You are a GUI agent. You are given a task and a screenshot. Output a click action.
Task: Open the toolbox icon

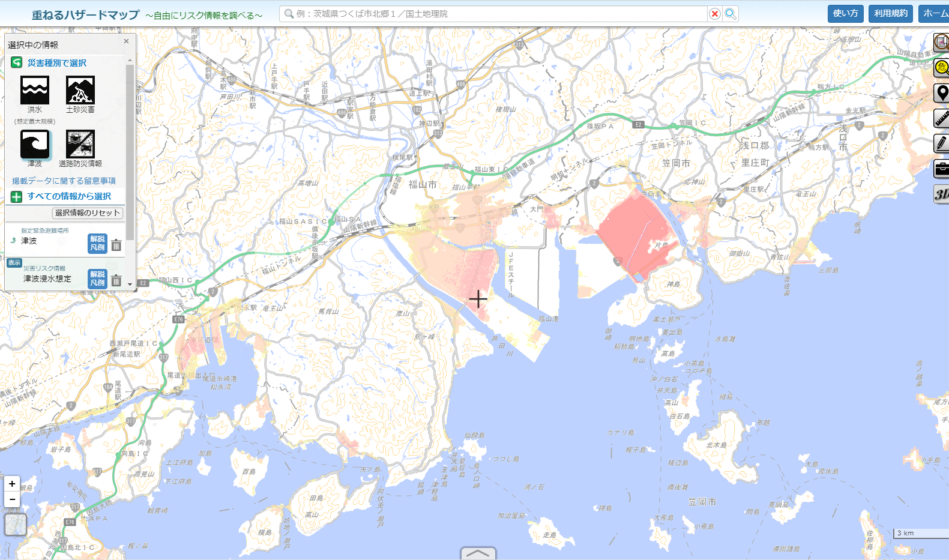(x=941, y=169)
